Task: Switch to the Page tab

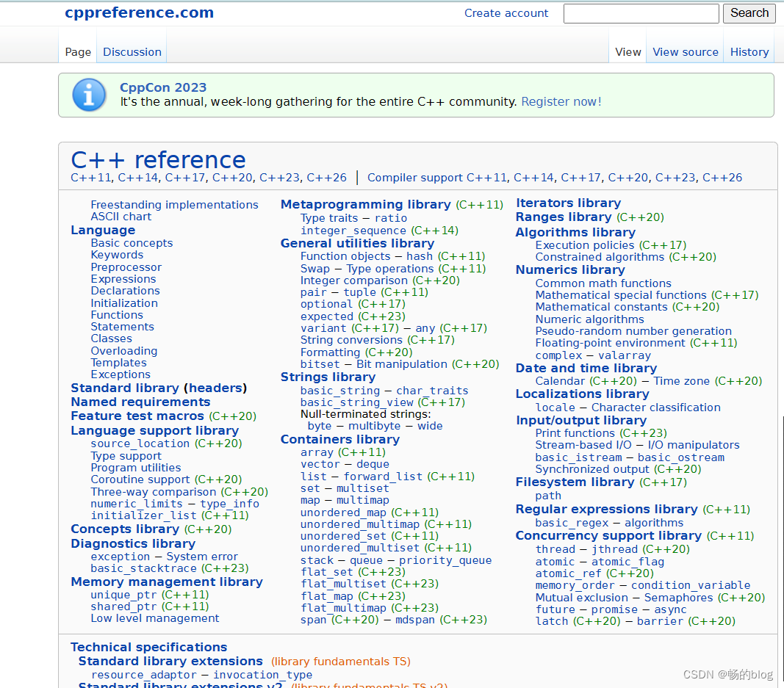Action: tap(78, 52)
